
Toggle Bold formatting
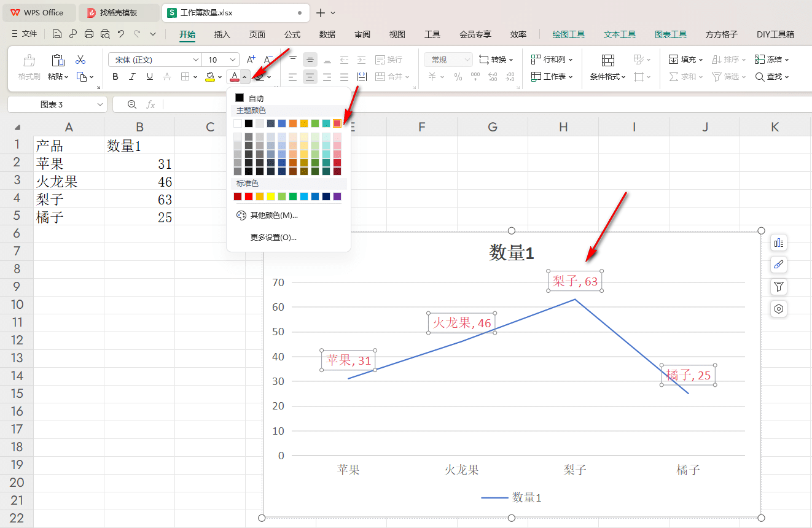[115, 77]
